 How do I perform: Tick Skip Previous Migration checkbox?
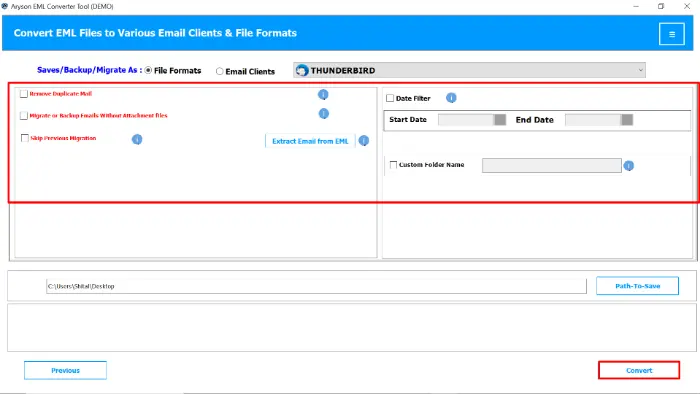25,138
